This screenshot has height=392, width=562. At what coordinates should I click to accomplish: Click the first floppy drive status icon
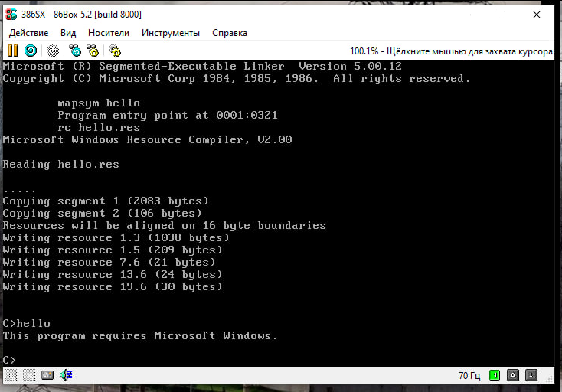[x=11, y=375]
